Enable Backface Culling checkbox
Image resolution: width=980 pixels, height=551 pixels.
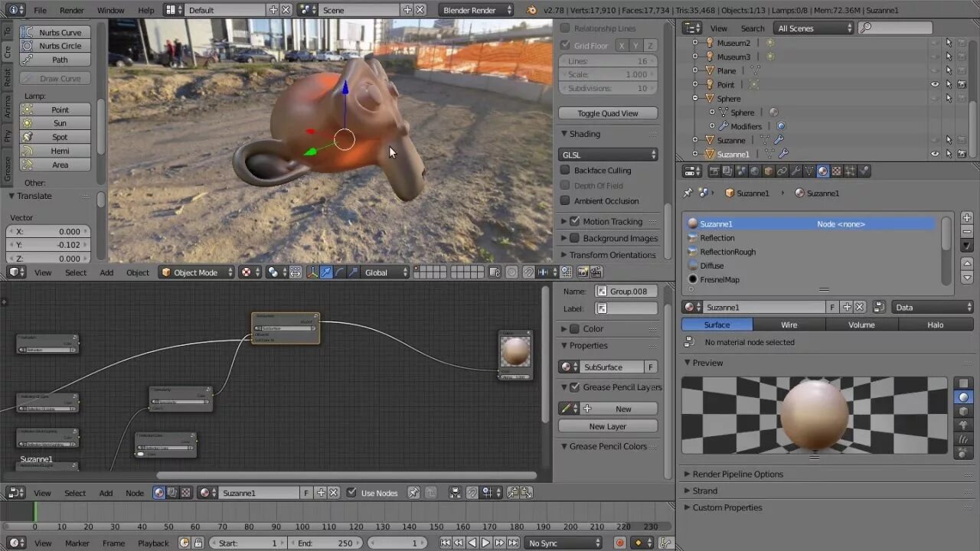pos(565,171)
